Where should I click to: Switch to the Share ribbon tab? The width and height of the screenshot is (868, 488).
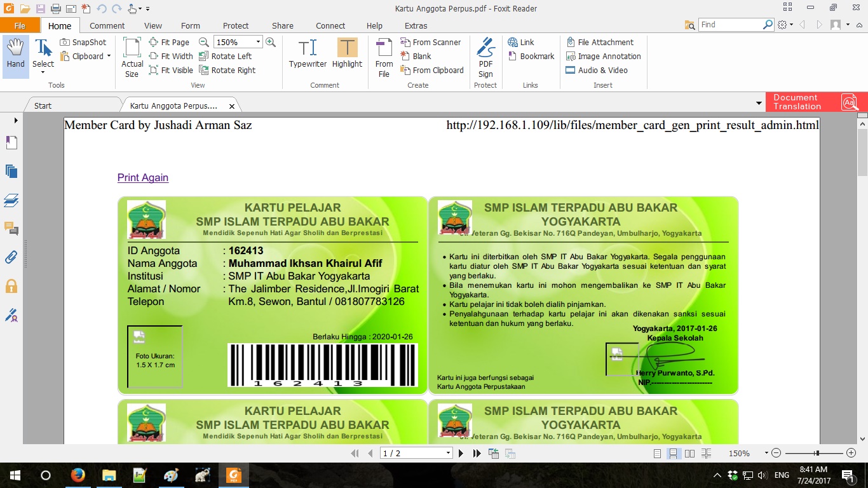click(283, 25)
